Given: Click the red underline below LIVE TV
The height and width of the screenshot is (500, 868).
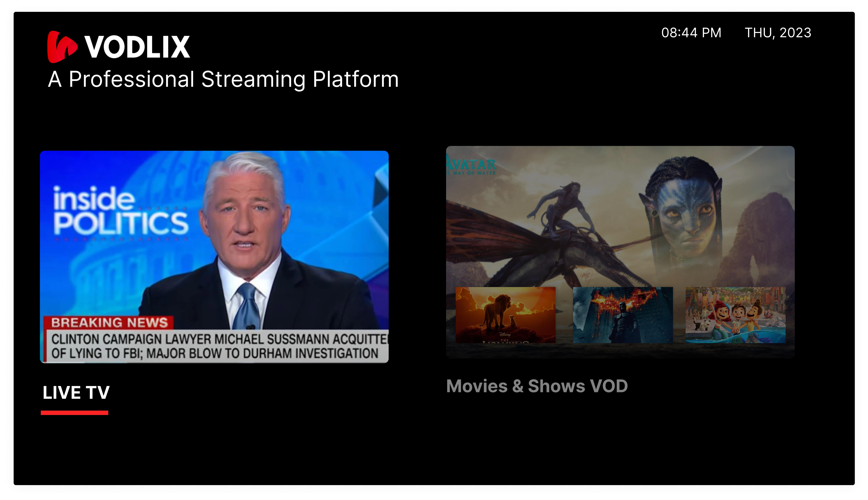Looking at the screenshot, I should tap(74, 413).
